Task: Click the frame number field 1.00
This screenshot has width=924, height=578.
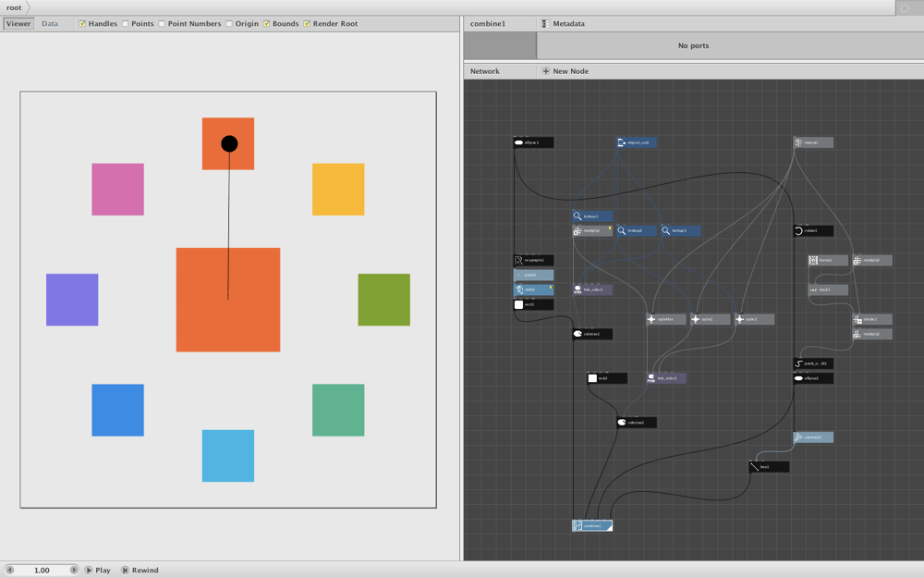Action: click(42, 571)
